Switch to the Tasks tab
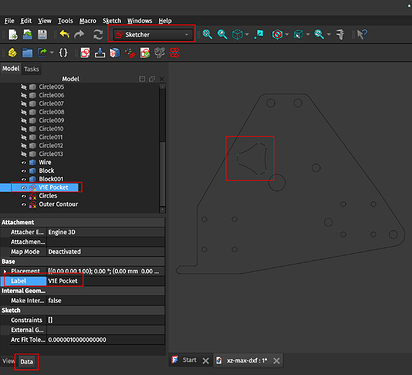This screenshot has height=375, width=412. (x=31, y=69)
